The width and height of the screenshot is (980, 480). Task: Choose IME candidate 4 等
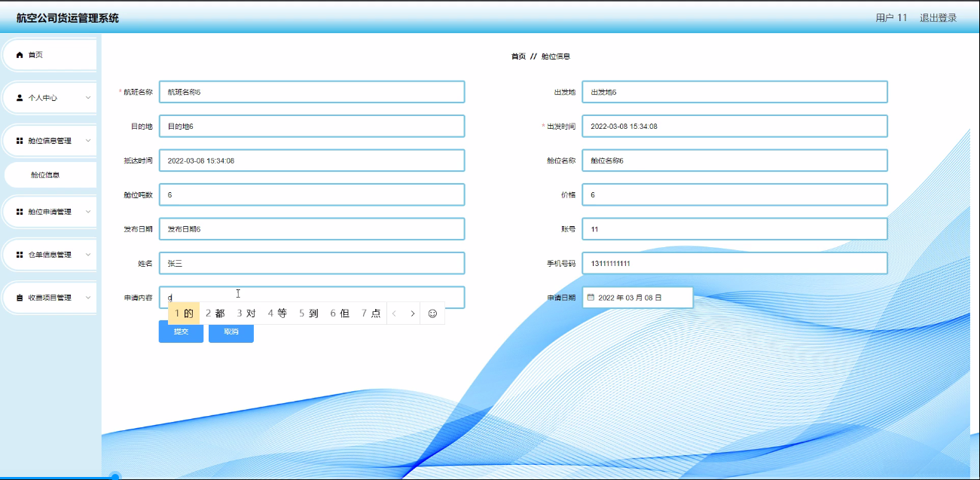[x=277, y=313]
